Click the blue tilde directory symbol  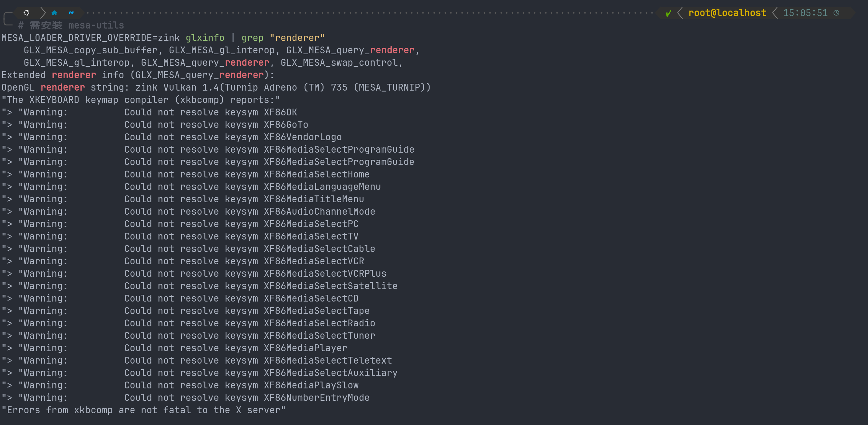click(71, 13)
